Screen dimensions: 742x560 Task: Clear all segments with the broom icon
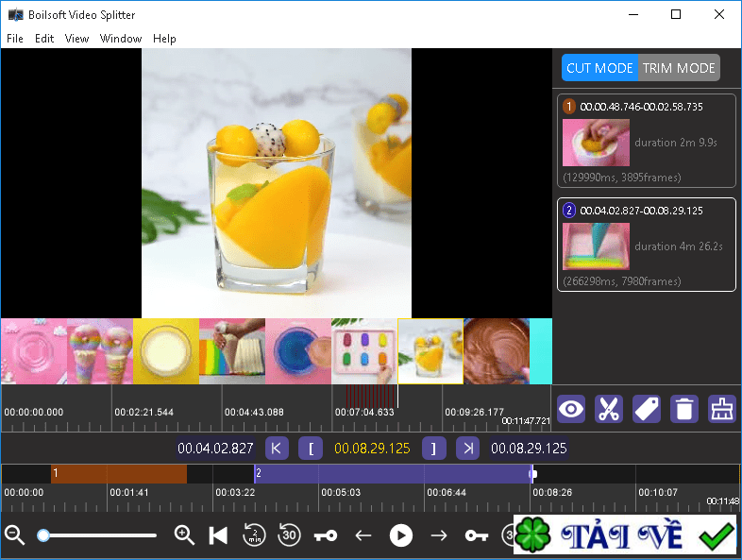720,409
